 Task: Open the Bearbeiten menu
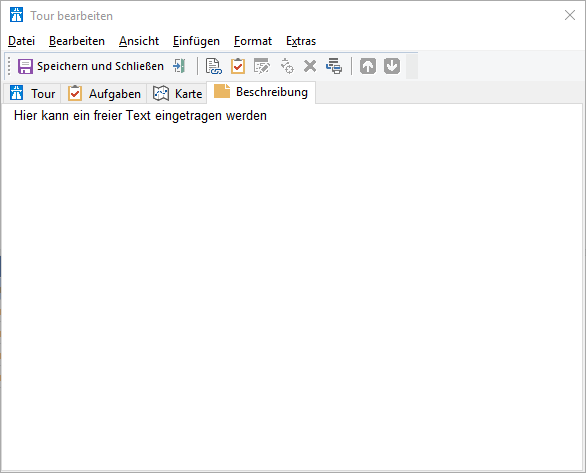click(x=77, y=41)
